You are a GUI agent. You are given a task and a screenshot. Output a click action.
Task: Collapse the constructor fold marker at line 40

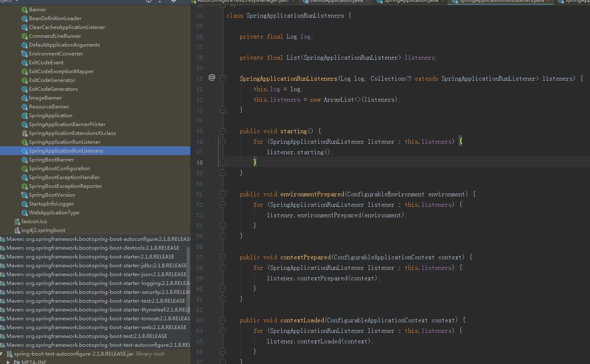[223, 79]
